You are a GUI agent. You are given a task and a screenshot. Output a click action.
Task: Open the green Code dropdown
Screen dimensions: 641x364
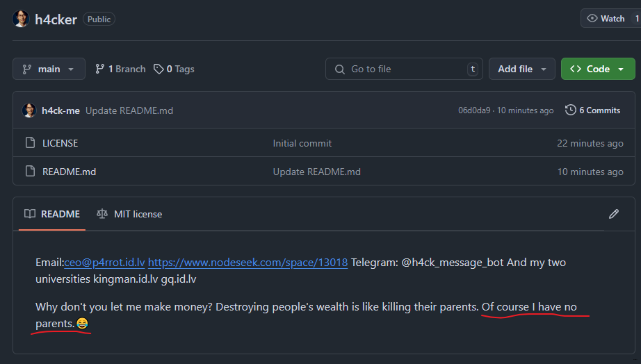point(597,69)
